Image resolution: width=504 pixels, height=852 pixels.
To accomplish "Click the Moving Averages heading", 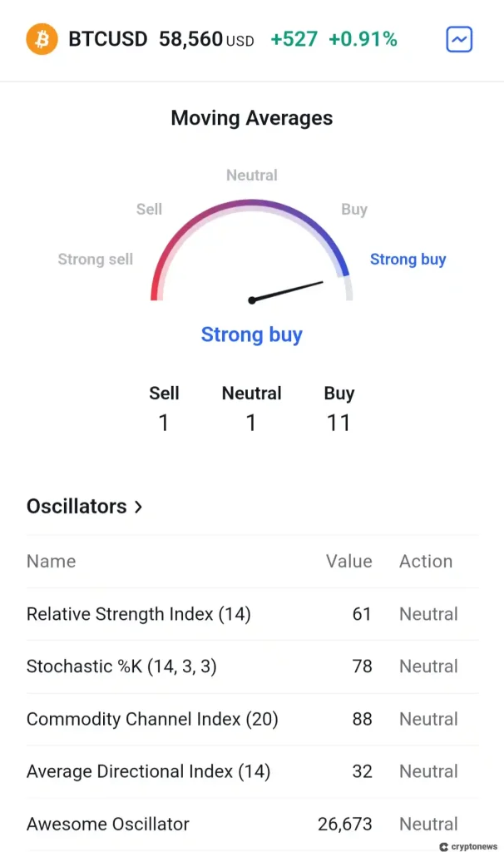I will point(251,118).
